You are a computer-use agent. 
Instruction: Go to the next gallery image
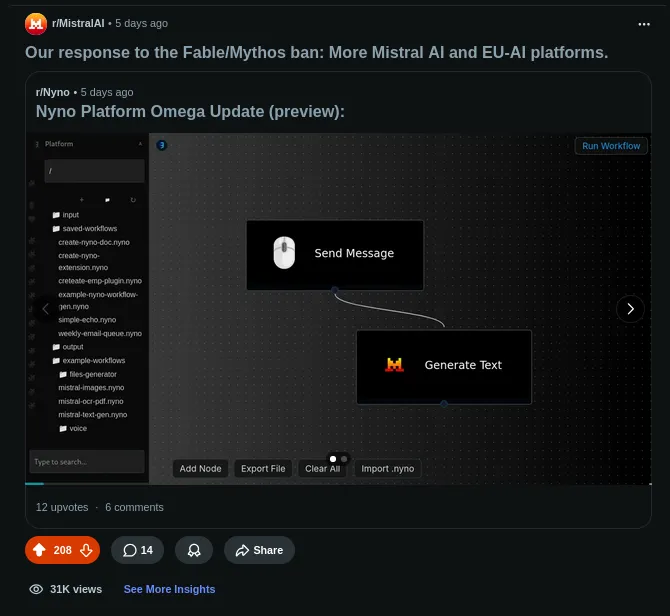(x=630, y=308)
